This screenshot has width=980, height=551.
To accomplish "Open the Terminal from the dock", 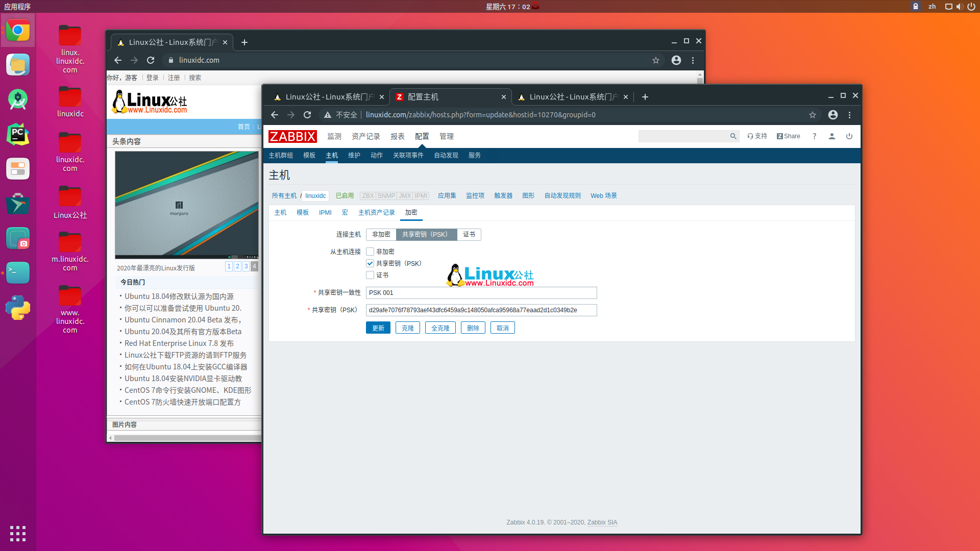I will coord(18,273).
